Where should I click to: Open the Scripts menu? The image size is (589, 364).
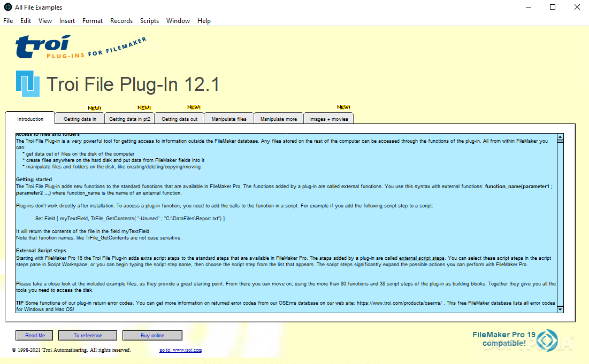149,21
